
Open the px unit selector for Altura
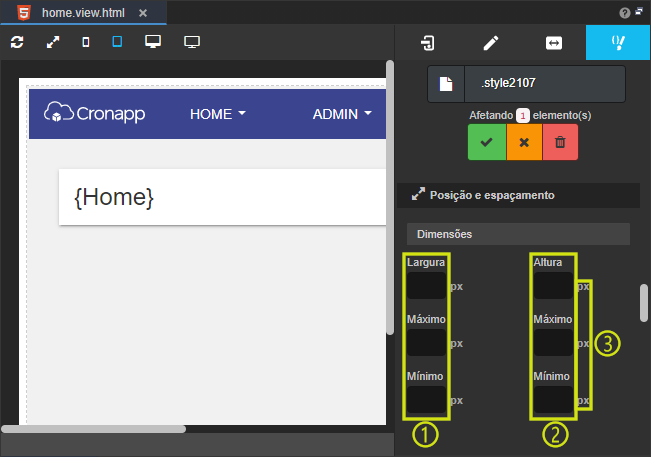pos(583,286)
